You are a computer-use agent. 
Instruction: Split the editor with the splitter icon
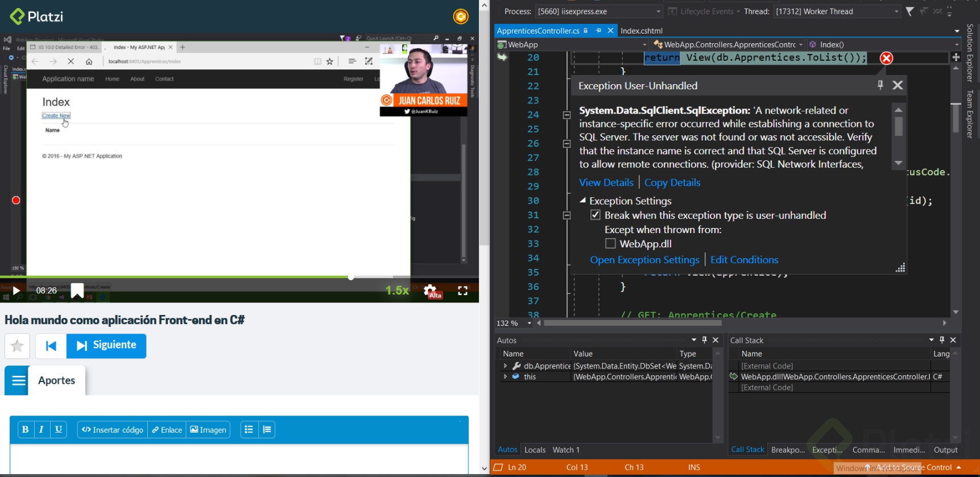[956, 57]
